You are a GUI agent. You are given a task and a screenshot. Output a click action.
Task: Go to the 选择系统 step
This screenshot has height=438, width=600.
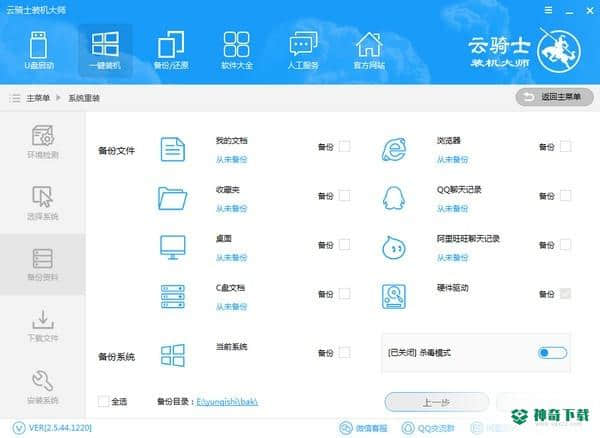42,203
